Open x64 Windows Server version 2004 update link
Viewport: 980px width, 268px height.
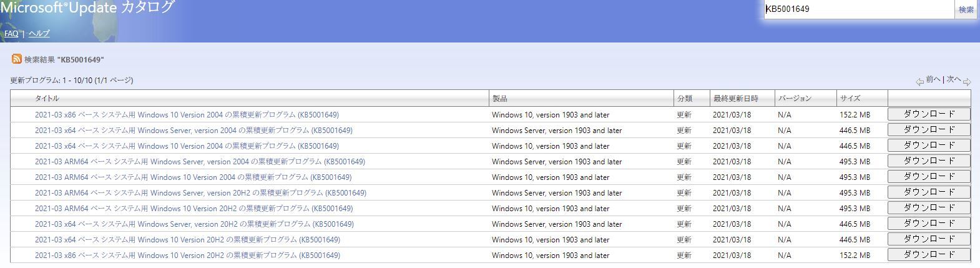pyautogui.click(x=194, y=131)
